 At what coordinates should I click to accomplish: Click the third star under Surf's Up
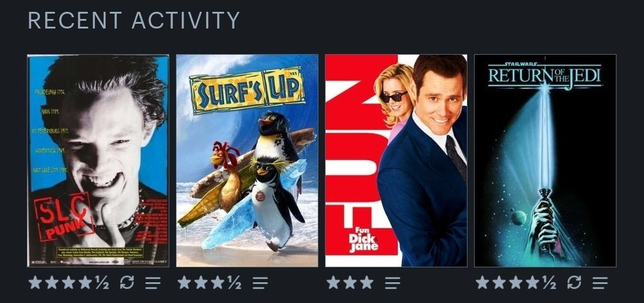click(218, 282)
